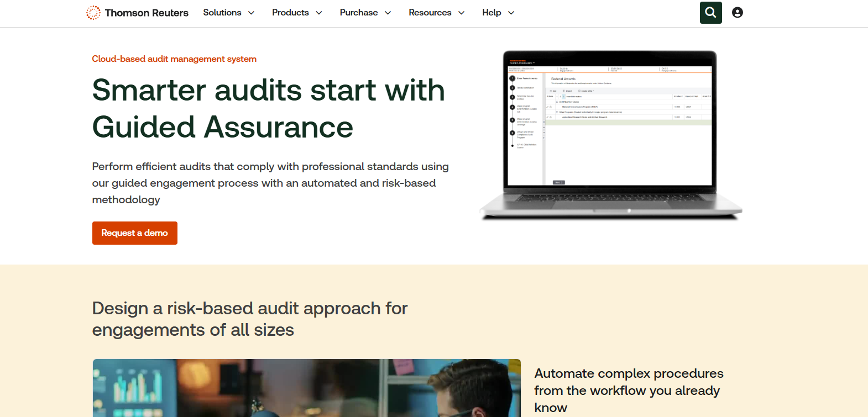Click 'Design a risk-based audit approach' heading
This screenshot has width=868, height=417.
click(x=250, y=319)
